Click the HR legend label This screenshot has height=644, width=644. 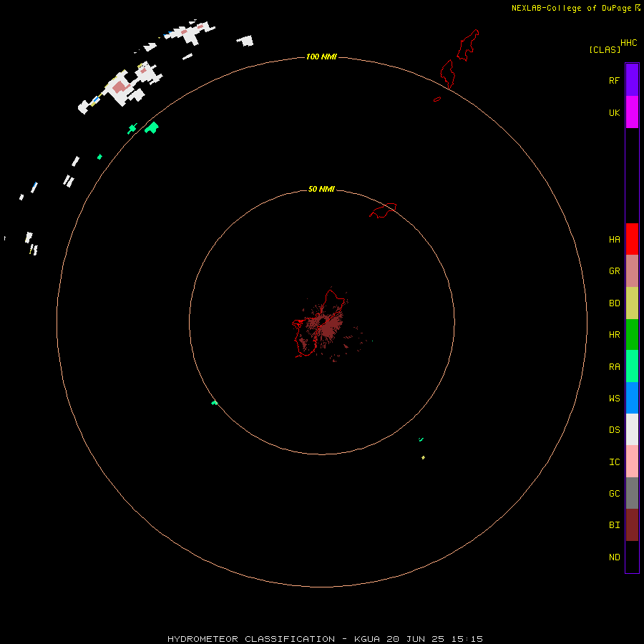click(614, 335)
